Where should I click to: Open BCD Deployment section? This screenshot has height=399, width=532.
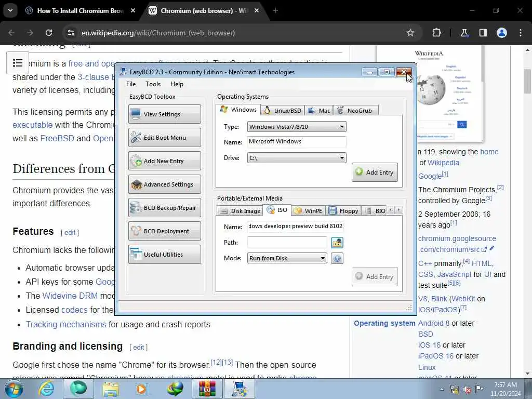point(165,231)
